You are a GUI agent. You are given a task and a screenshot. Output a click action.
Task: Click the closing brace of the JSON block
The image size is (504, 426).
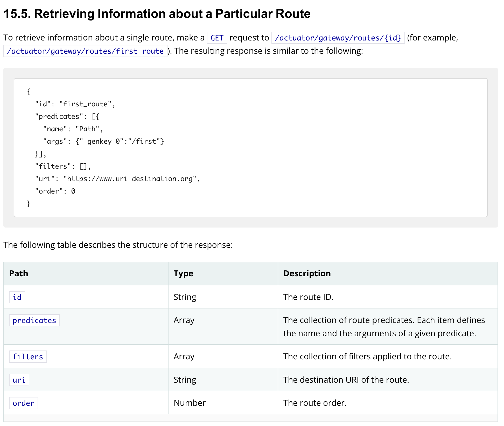(x=29, y=204)
